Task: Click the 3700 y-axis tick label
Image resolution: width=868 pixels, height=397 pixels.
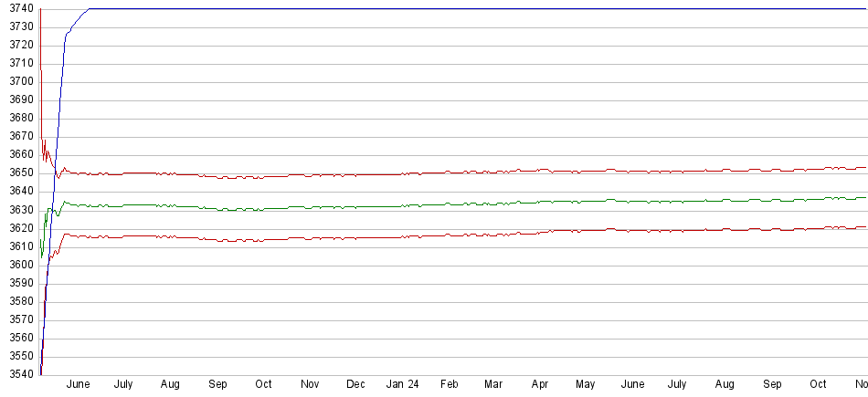Action: coord(20,81)
